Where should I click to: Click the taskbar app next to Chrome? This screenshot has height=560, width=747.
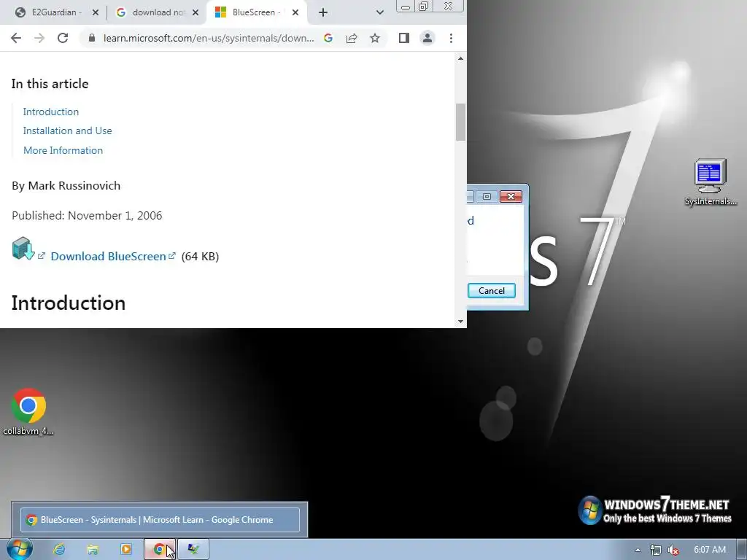[x=193, y=550]
